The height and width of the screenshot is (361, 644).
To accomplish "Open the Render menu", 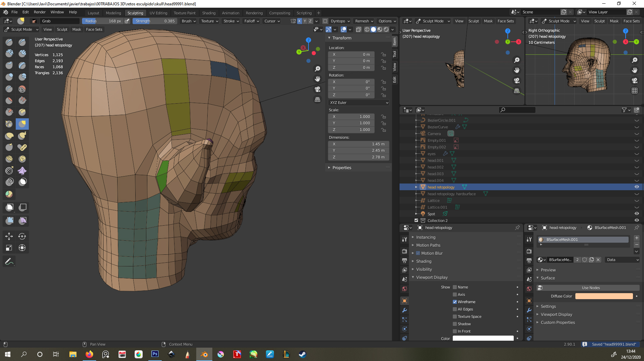I will coord(39,12).
